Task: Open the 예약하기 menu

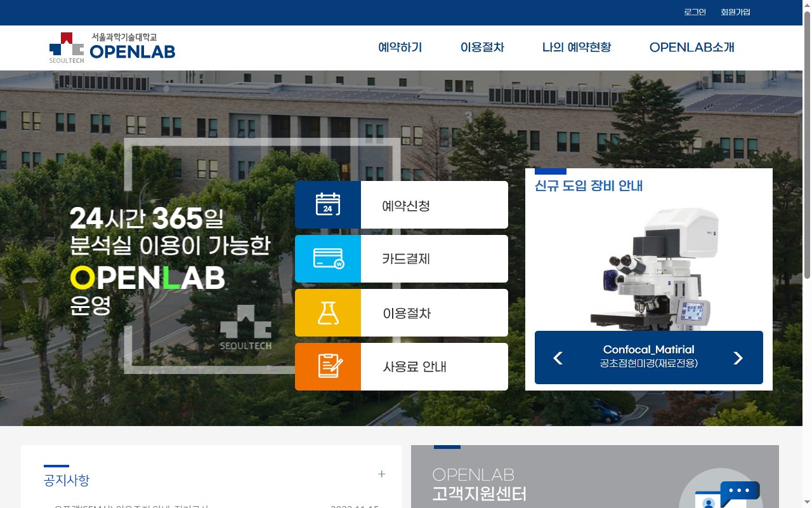Action: pyautogui.click(x=400, y=47)
